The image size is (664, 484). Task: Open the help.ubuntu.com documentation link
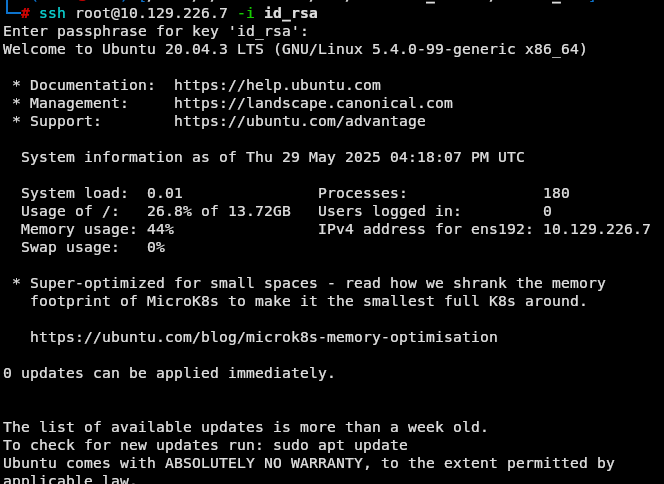point(277,86)
